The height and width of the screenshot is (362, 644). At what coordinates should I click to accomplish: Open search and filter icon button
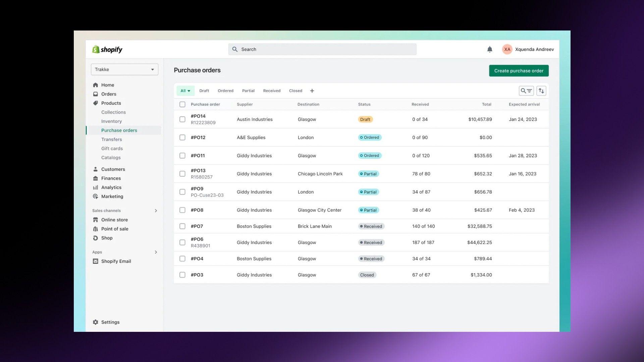tap(526, 91)
